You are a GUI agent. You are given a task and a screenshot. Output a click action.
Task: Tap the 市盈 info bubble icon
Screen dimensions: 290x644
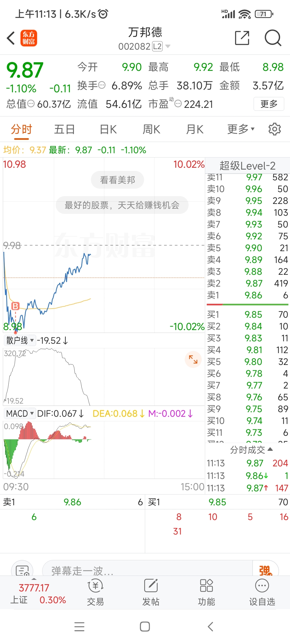click(x=178, y=104)
